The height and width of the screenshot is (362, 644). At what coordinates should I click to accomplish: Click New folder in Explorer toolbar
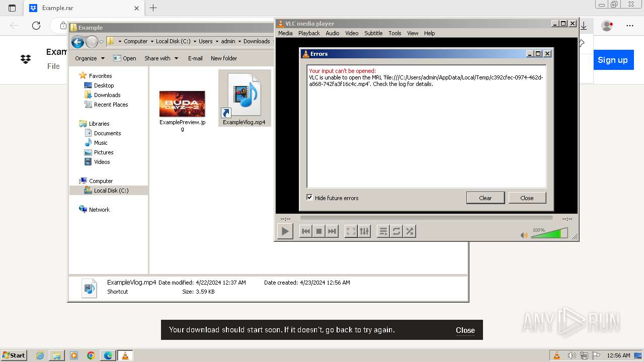point(224,58)
